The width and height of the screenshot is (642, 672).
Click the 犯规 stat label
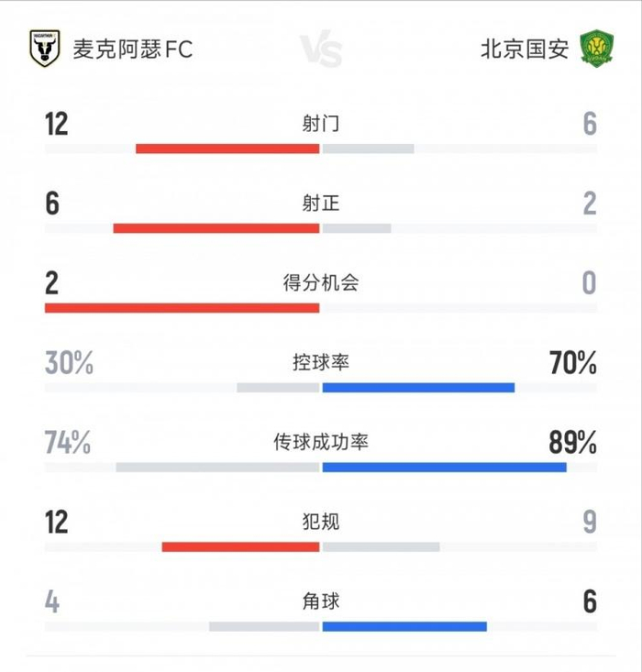(x=321, y=523)
